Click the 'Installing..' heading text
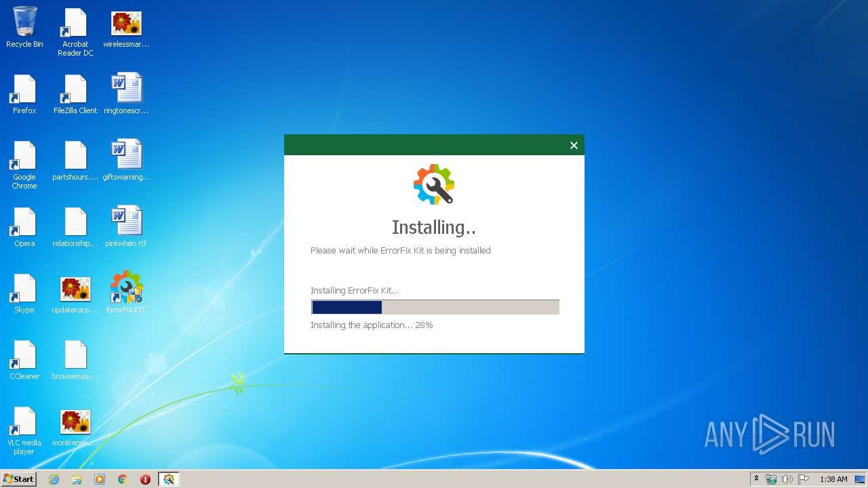 434,227
